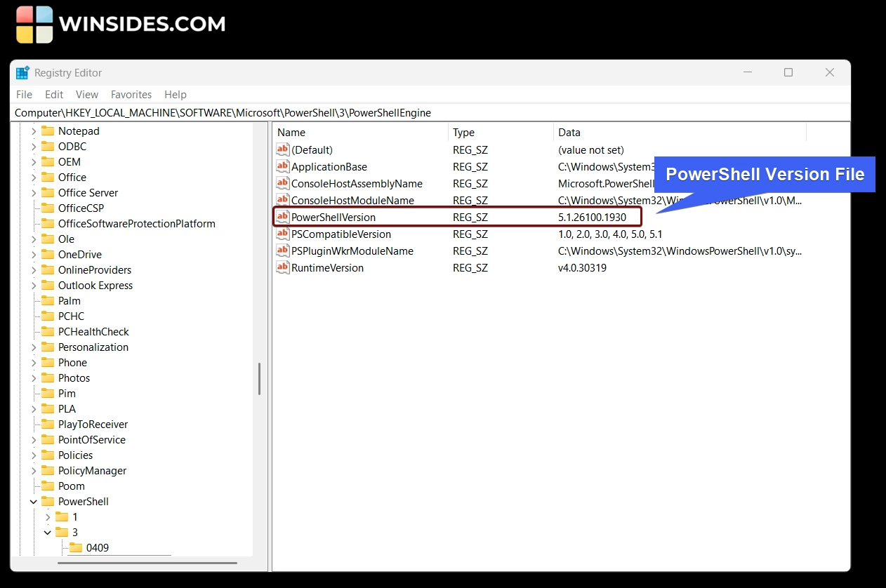Click the registry path address bar
886x588 pixels.
click(421, 113)
